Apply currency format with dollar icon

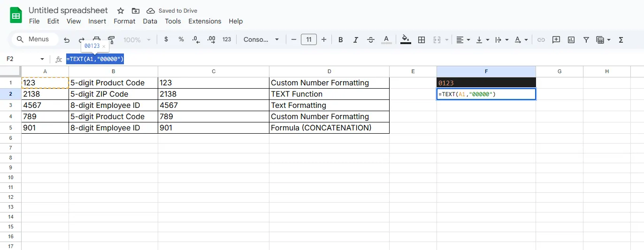(166, 39)
